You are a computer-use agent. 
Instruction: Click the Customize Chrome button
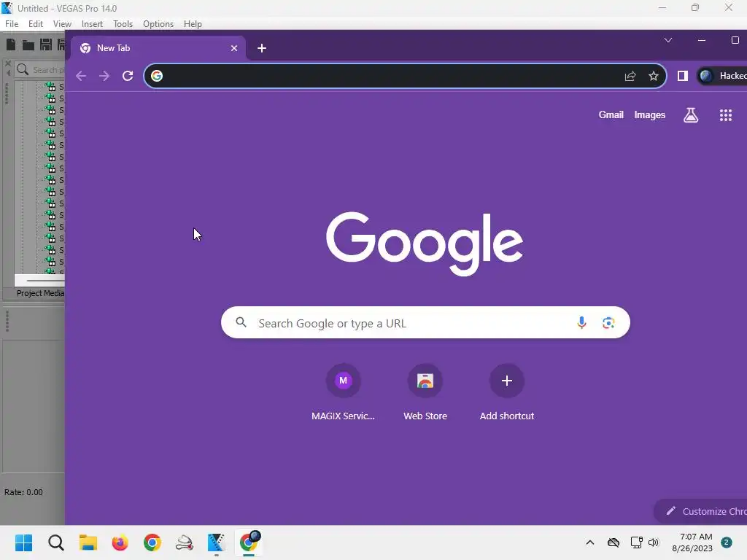click(x=701, y=511)
